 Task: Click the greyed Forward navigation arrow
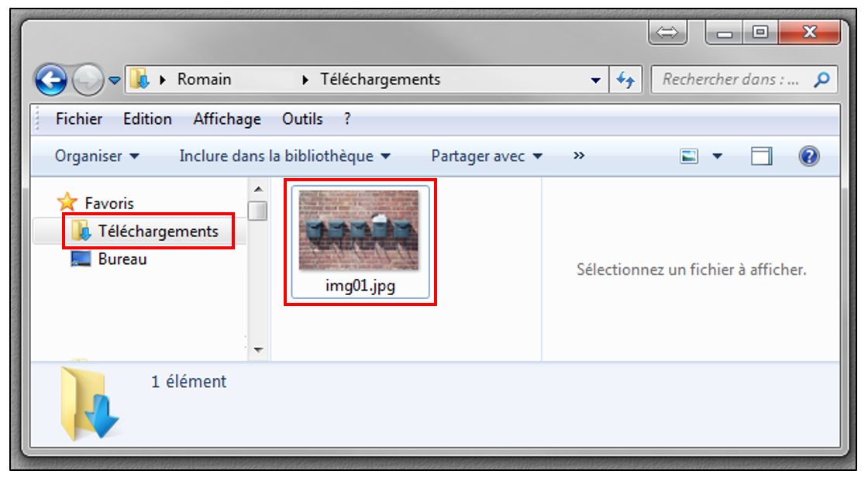click(x=88, y=80)
